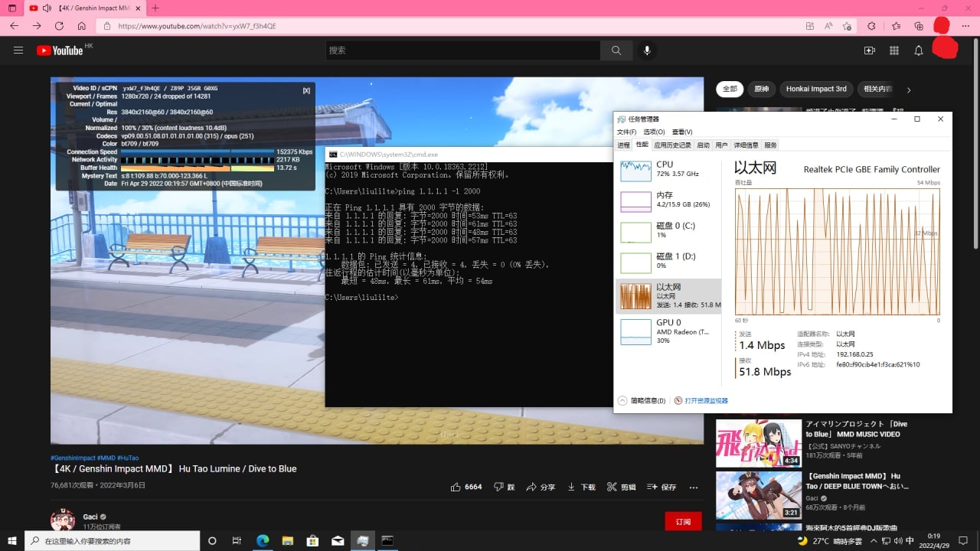Image resolution: width=980 pixels, height=551 pixels.
Task: Click the #GenshinImpact hashtag link
Action: [73, 458]
